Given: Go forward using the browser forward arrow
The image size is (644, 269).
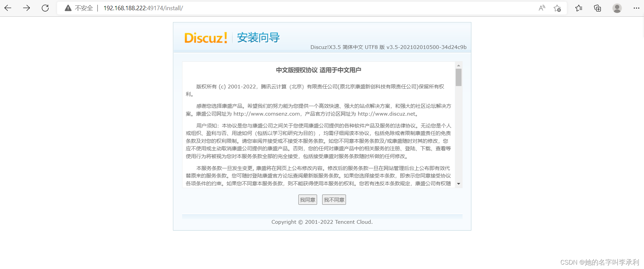Looking at the screenshot, I should 27,8.
